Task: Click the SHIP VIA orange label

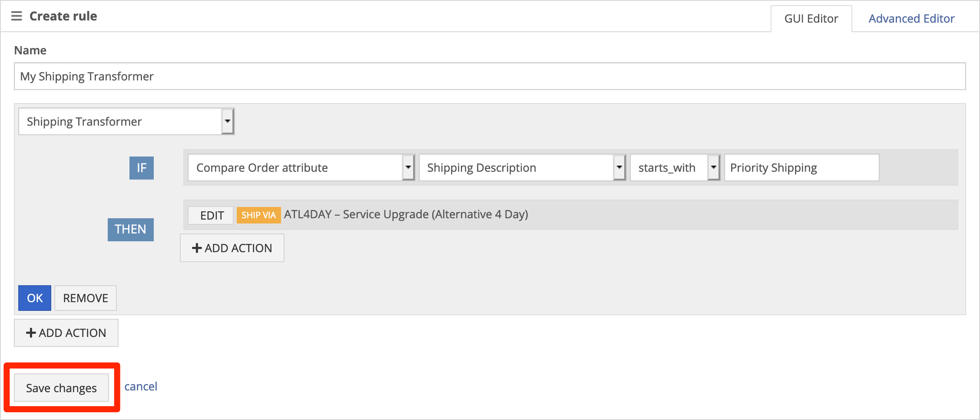Action: 259,215
